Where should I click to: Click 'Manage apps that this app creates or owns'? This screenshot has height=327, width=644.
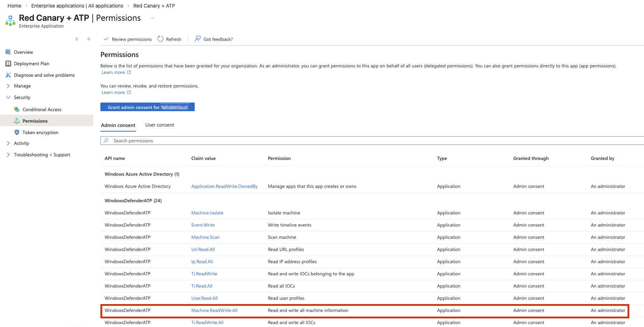tap(312, 186)
